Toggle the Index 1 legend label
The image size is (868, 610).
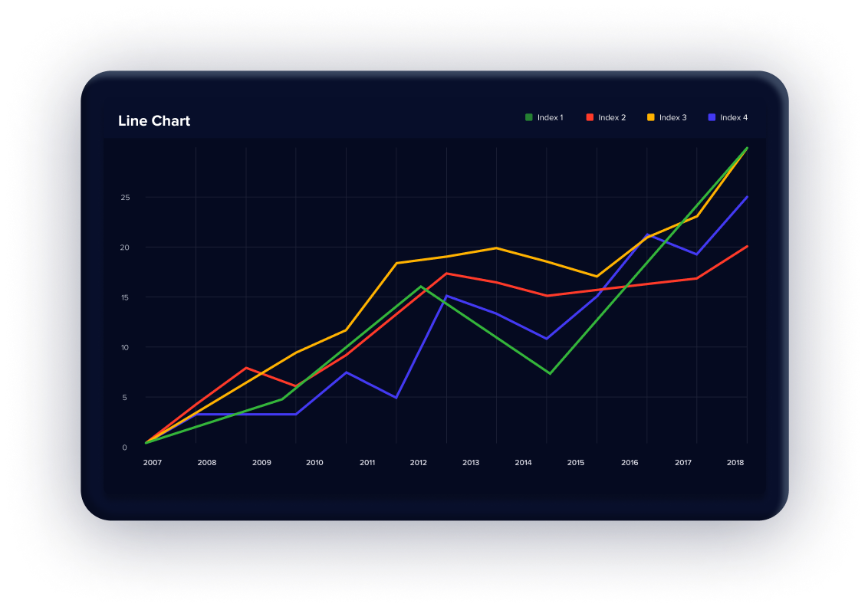(550, 117)
